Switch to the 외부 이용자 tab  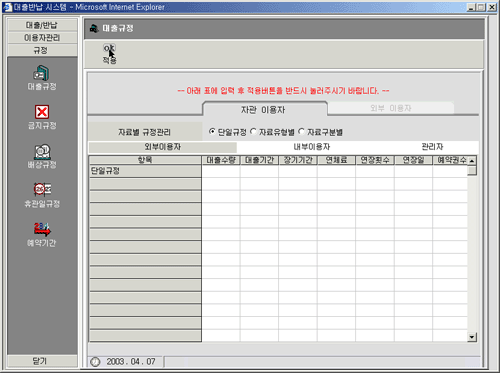pyautogui.click(x=391, y=108)
